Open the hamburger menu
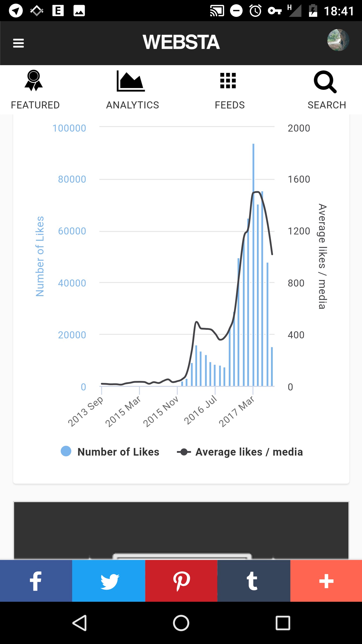 pyautogui.click(x=18, y=43)
